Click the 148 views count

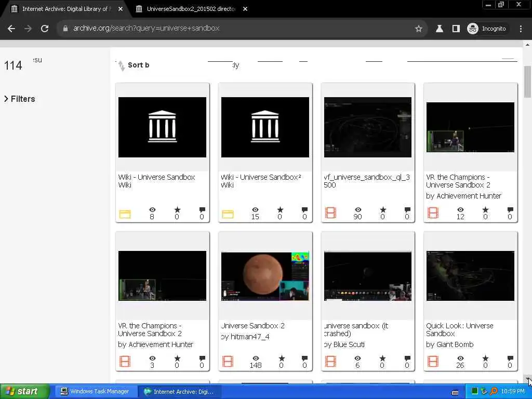click(256, 365)
